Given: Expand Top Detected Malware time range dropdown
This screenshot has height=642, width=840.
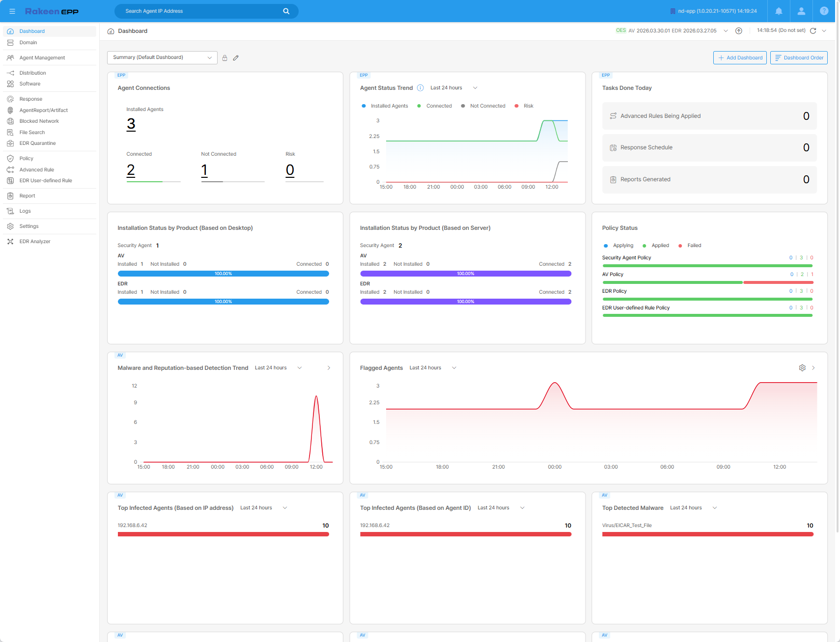Looking at the screenshot, I should coord(693,508).
